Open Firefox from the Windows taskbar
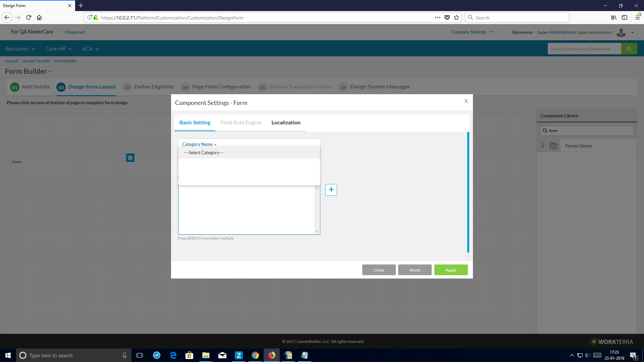644x362 pixels. tap(271, 355)
